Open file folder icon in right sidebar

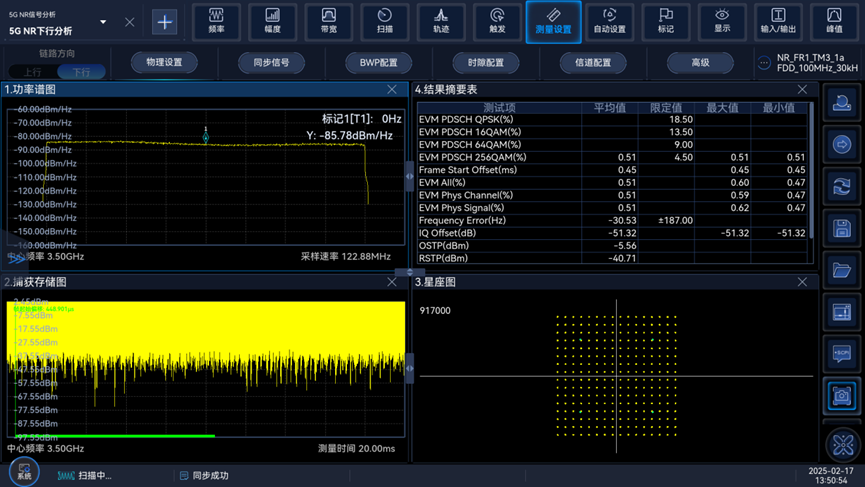tap(842, 271)
